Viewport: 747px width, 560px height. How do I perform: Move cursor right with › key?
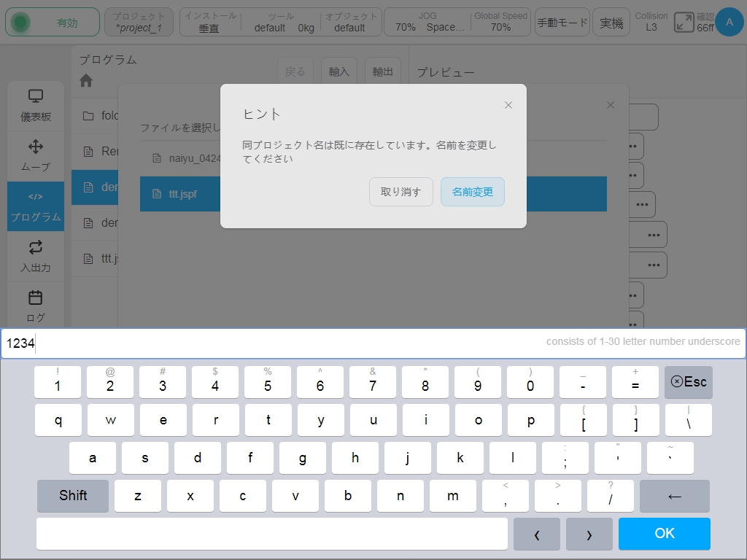coord(589,533)
